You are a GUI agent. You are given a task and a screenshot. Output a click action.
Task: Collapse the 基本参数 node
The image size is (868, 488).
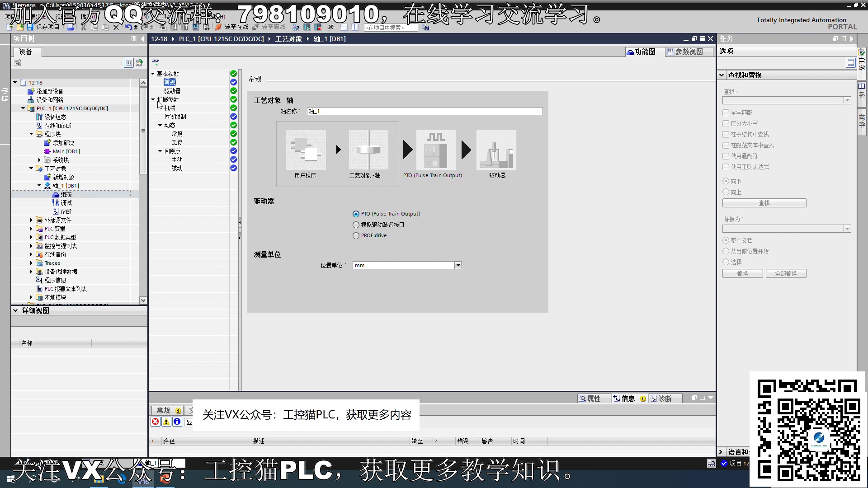tap(153, 74)
